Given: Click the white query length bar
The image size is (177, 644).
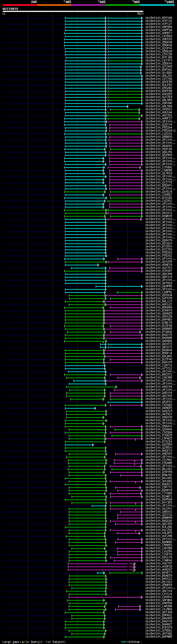Looking at the screenshot, I should pyautogui.click(x=73, y=11).
